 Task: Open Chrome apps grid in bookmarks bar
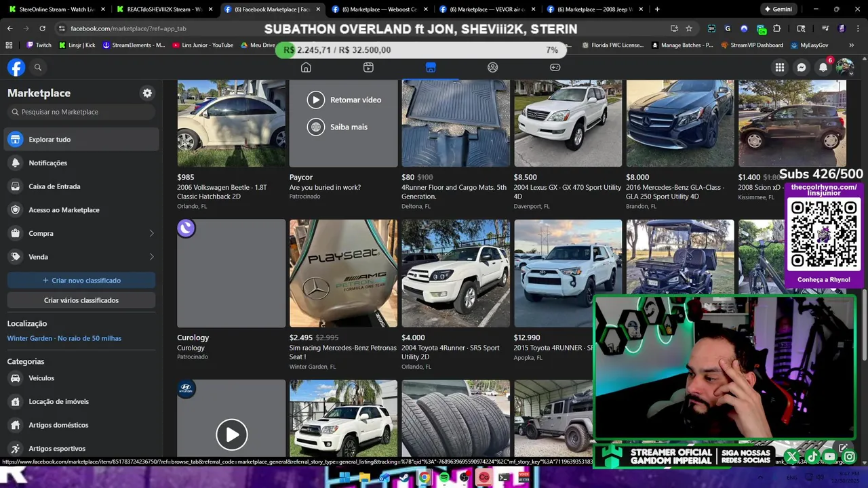9,45
